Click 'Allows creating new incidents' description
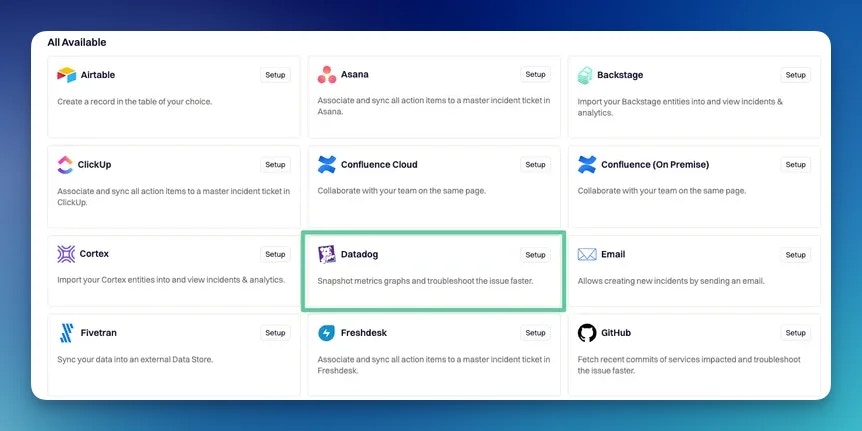862x431 pixels. click(671, 281)
